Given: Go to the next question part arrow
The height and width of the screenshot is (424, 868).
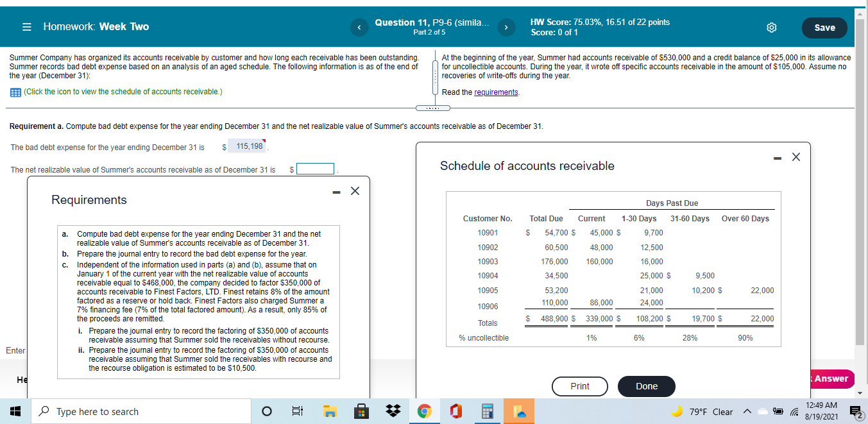Looking at the screenshot, I should pos(506,28).
